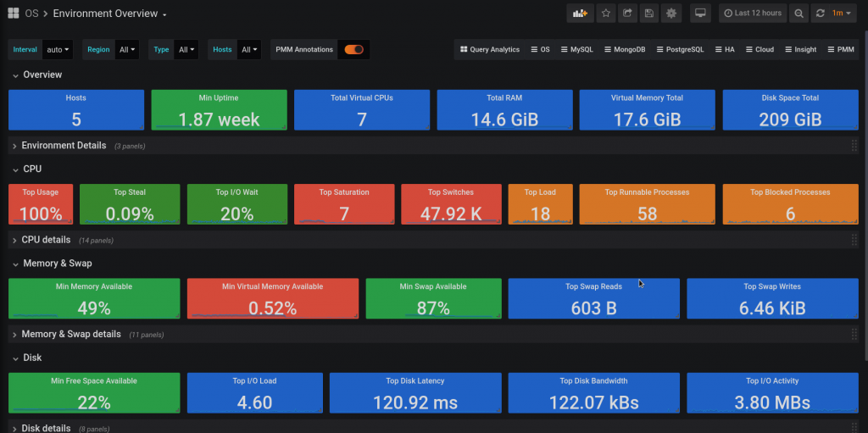
Task: Refresh dashboard using the refresh icon
Action: [820, 14]
